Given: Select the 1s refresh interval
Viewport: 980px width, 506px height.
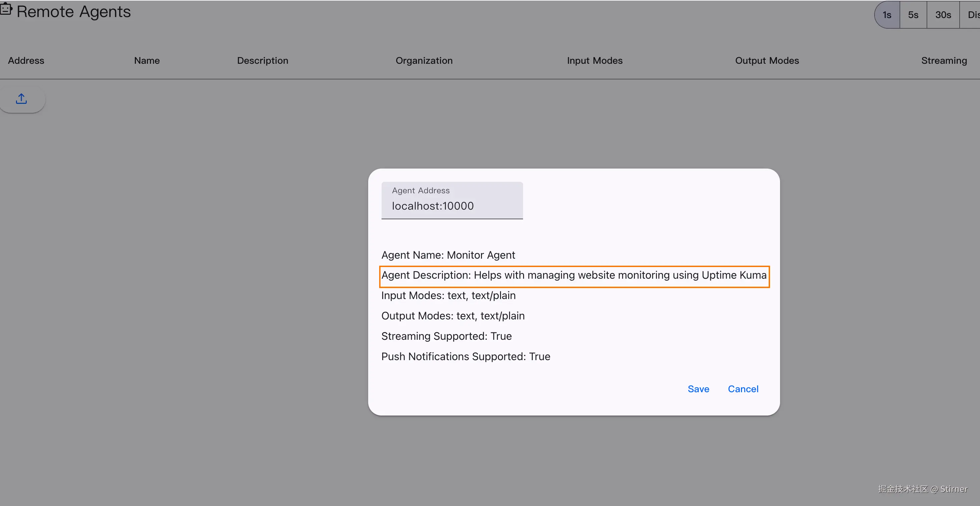Looking at the screenshot, I should (x=887, y=15).
